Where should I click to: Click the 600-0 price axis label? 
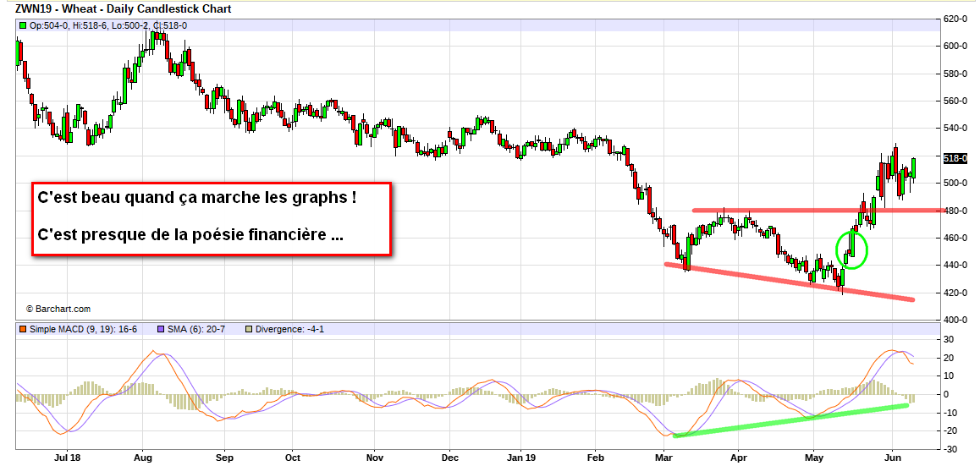(x=956, y=46)
